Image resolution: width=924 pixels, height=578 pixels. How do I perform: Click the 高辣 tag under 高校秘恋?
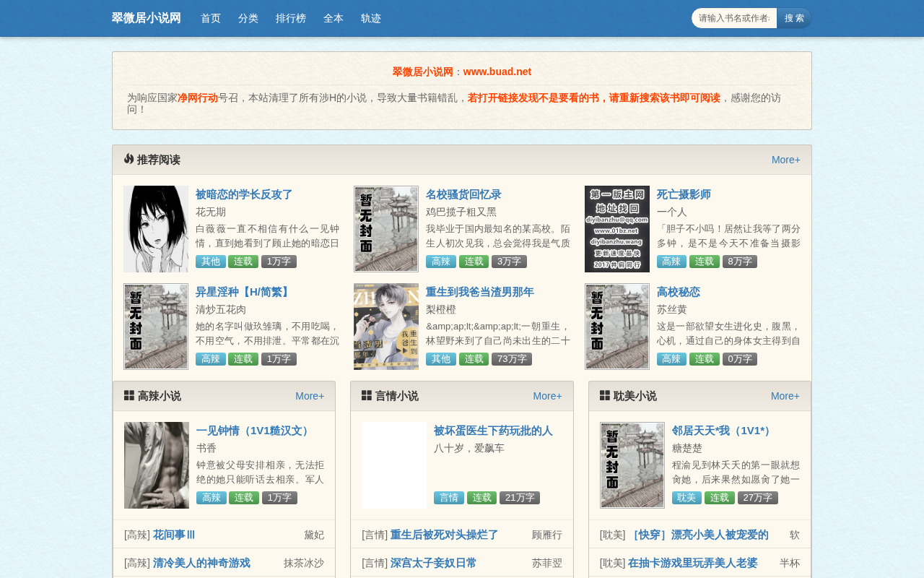click(671, 359)
